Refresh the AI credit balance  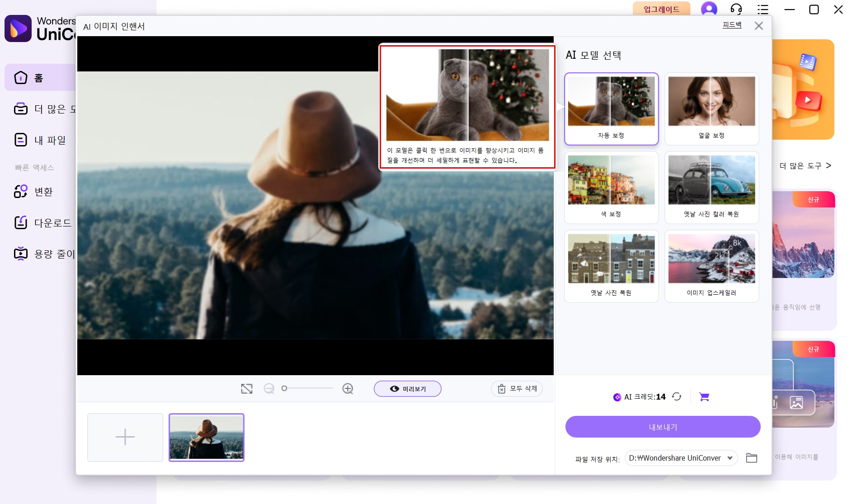tap(677, 396)
